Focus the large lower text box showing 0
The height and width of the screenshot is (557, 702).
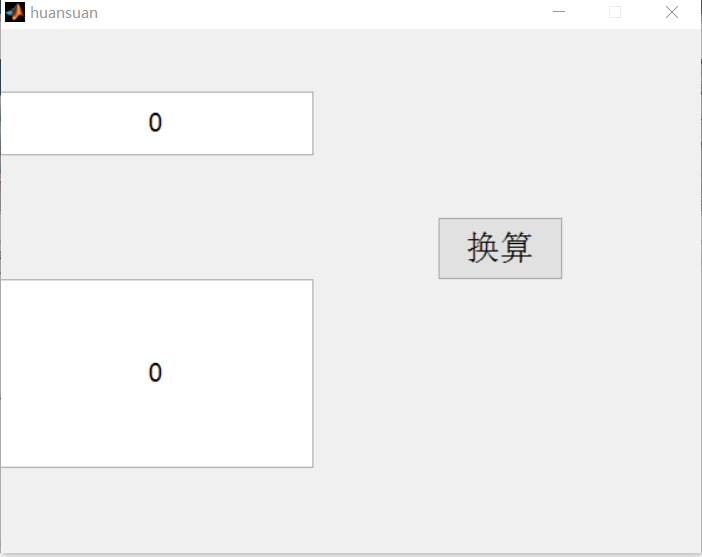[x=157, y=373]
